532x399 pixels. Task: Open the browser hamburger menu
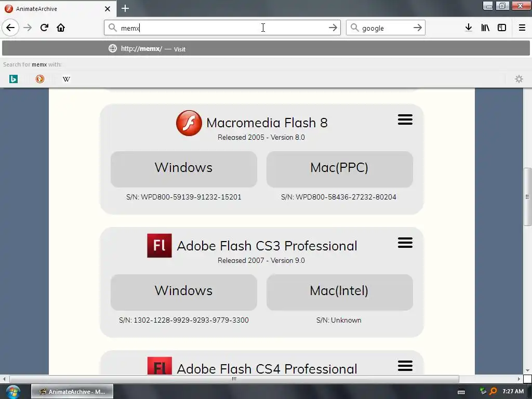(x=522, y=28)
